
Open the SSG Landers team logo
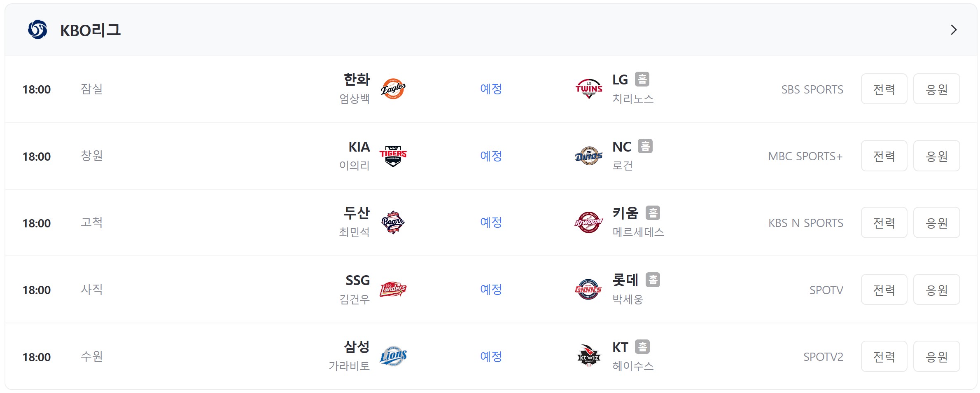[393, 289]
